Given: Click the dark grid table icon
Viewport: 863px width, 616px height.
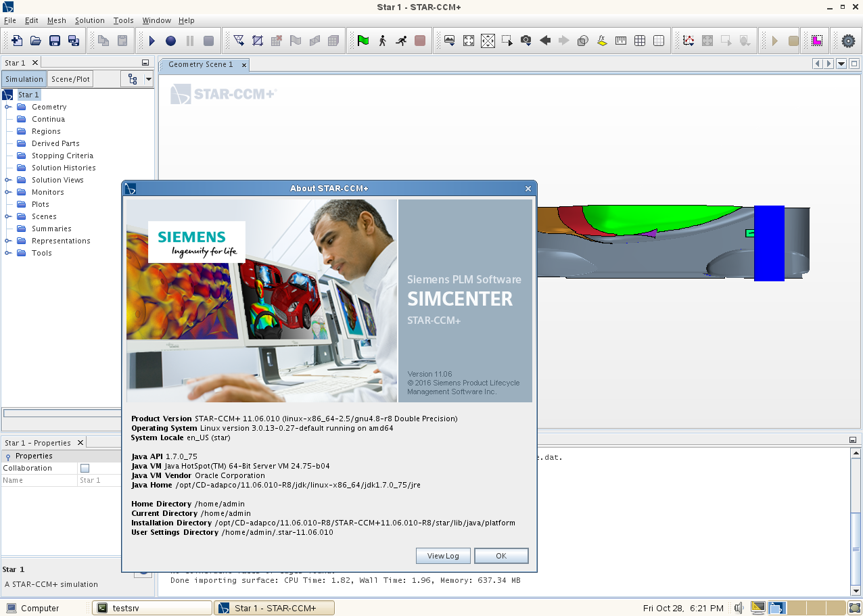Looking at the screenshot, I should pos(640,41).
